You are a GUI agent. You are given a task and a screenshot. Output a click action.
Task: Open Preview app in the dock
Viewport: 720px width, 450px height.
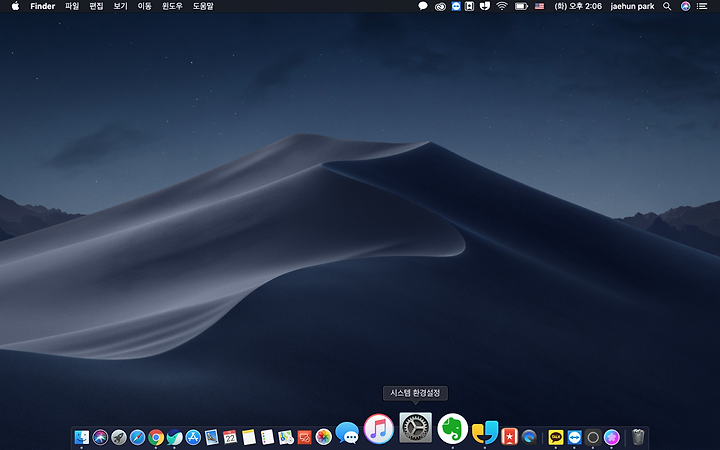pyautogui.click(x=212, y=437)
